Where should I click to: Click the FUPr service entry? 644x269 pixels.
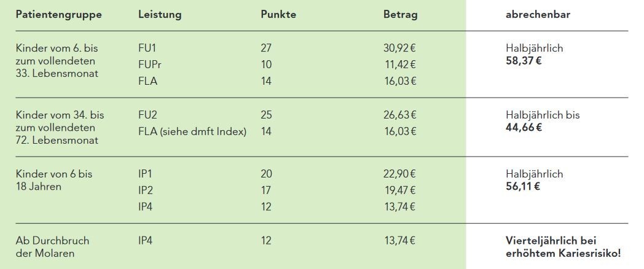coord(150,64)
